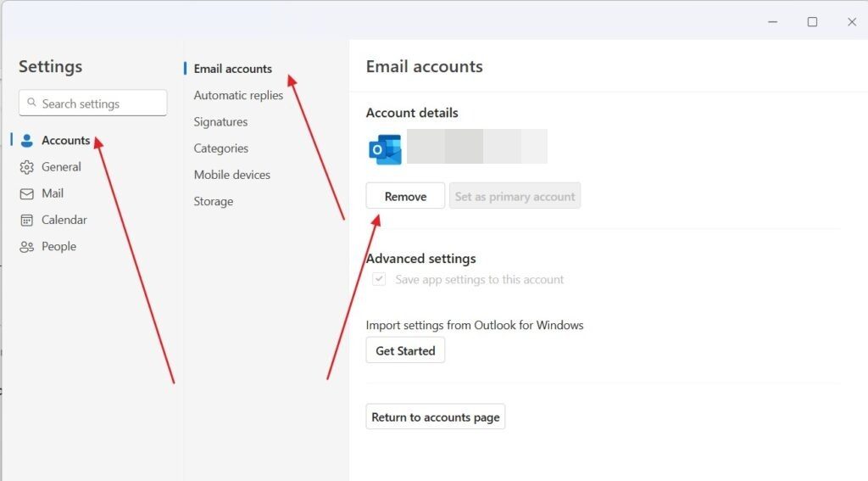Click the General gear icon

[x=26, y=167]
